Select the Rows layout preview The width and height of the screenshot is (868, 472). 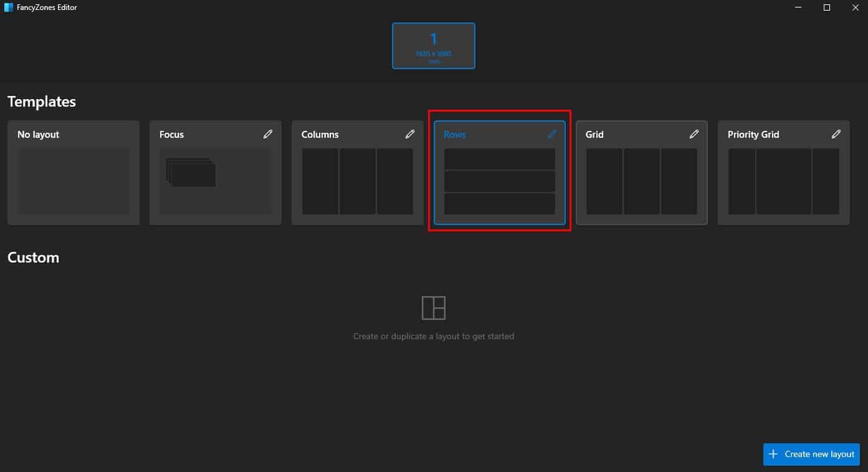pos(500,181)
